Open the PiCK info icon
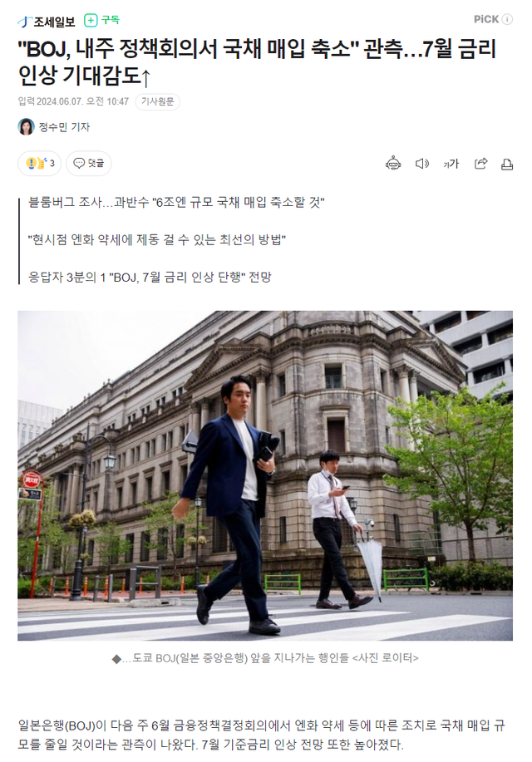Screen dimensions: 532x762 tap(507, 19)
